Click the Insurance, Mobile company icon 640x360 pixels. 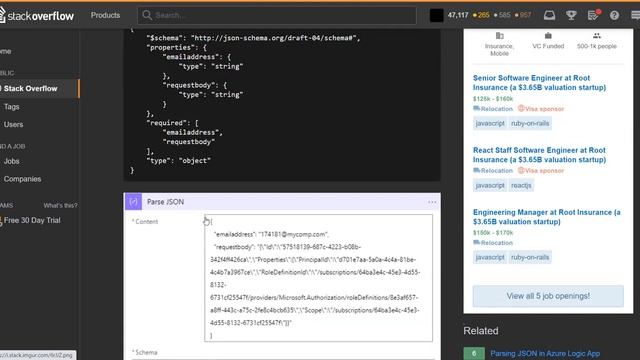click(500, 36)
